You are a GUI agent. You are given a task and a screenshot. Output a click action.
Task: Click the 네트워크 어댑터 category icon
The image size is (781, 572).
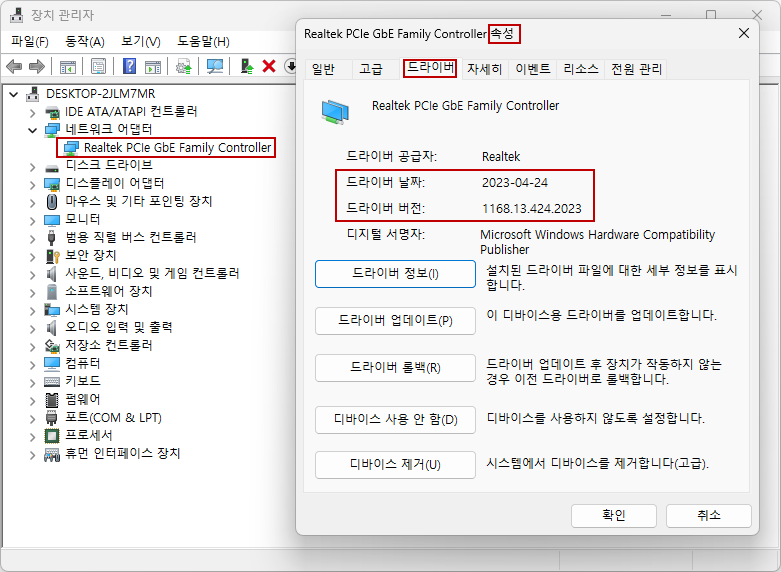[x=52, y=130]
